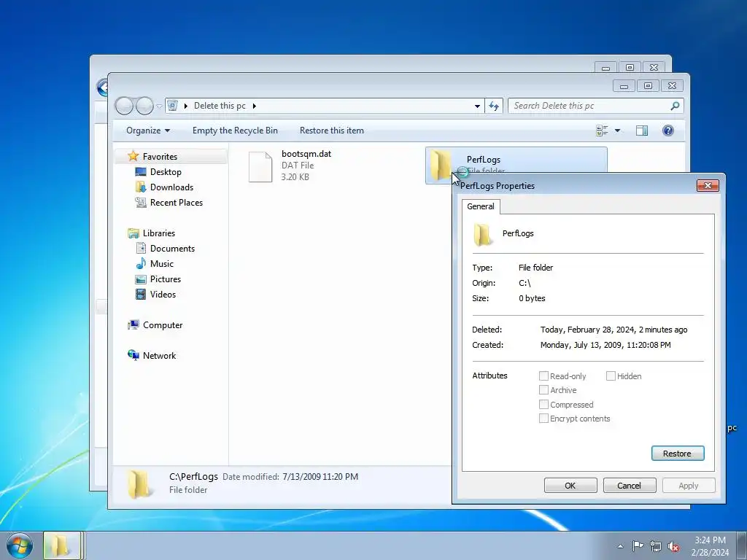Click the date modified 7/13/2009 value
This screenshot has width=747, height=560.
tap(320, 477)
